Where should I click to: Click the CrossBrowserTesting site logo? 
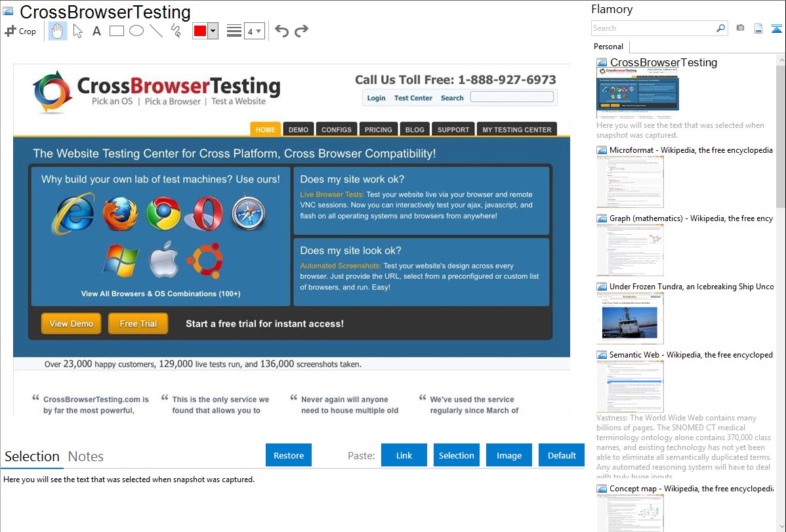[x=156, y=91]
